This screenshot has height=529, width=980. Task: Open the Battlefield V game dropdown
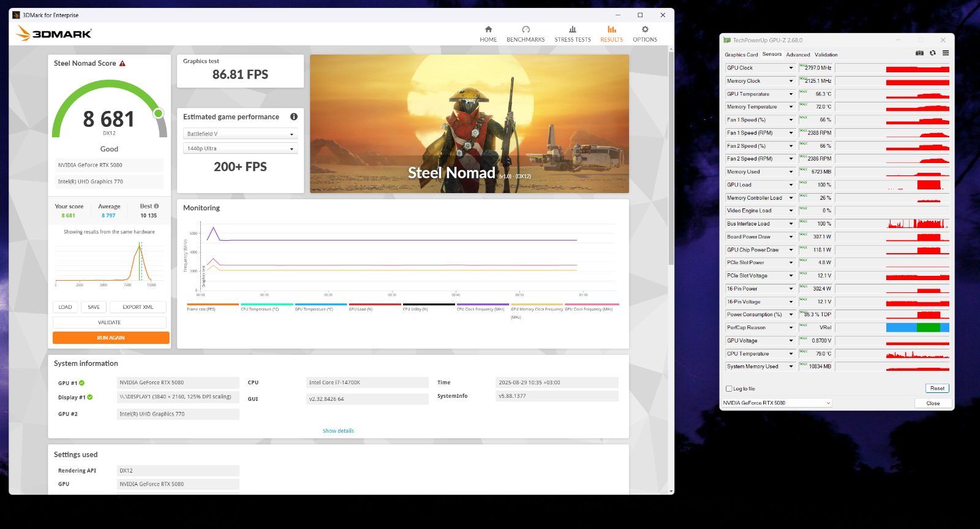(240, 134)
